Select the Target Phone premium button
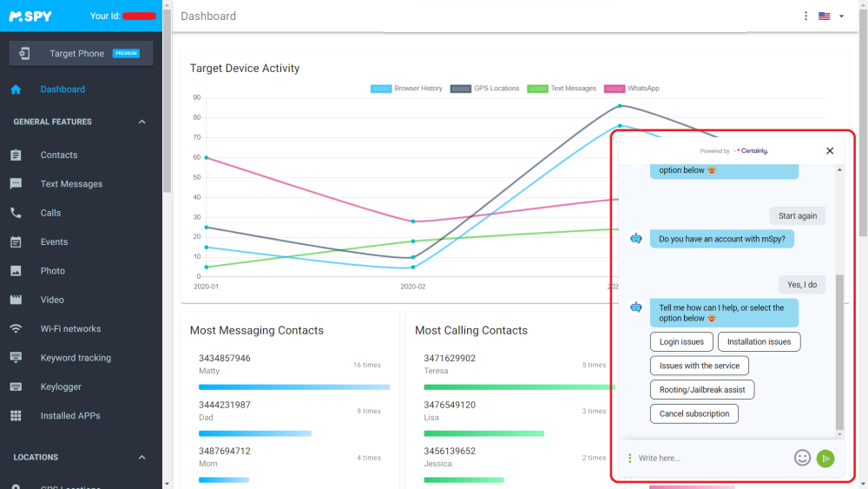868x489 pixels. pos(81,53)
